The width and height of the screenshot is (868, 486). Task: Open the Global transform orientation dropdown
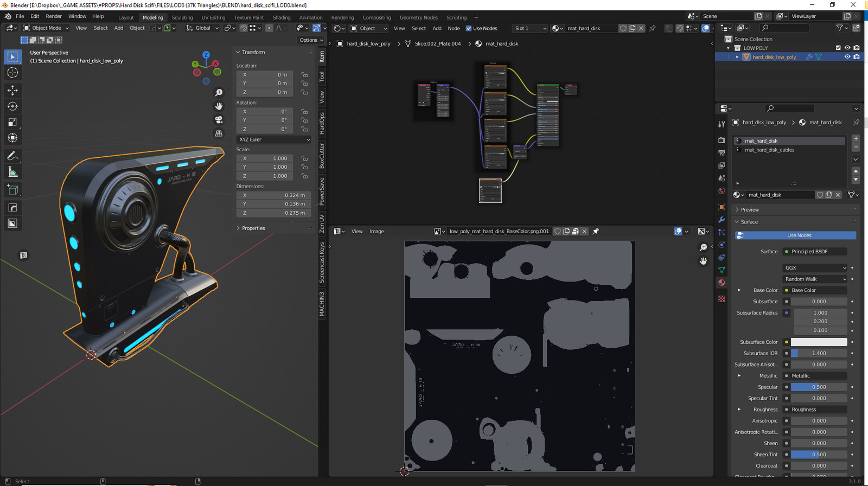(x=202, y=28)
